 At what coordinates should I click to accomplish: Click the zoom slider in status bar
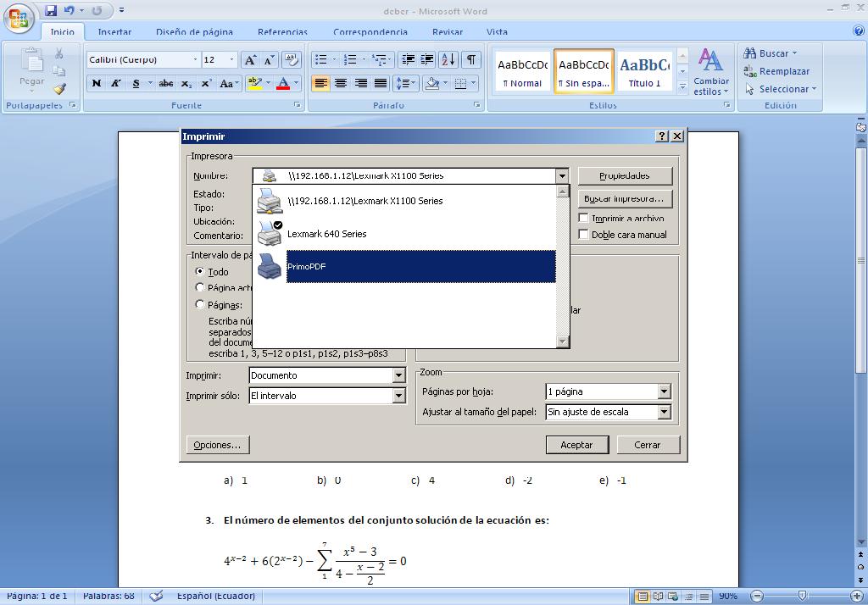pos(804,596)
